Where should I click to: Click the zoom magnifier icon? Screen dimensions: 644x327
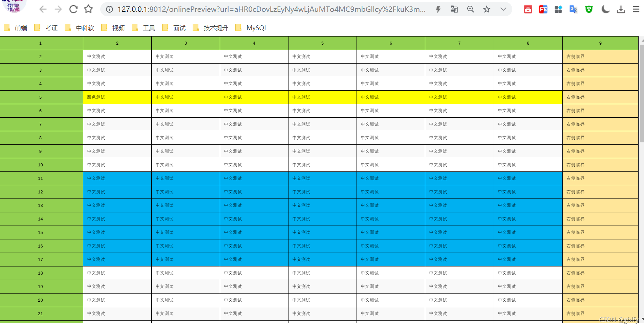click(470, 9)
